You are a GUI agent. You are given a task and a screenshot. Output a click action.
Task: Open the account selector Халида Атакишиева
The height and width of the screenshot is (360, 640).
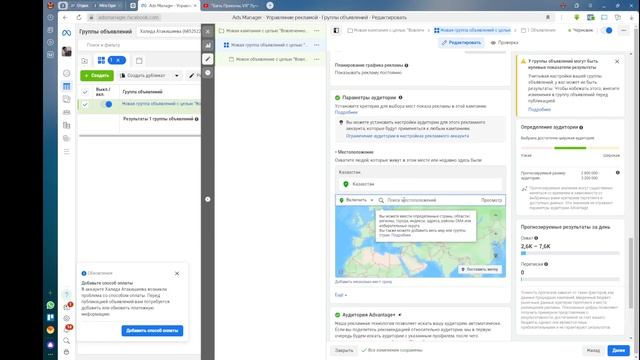(x=169, y=31)
